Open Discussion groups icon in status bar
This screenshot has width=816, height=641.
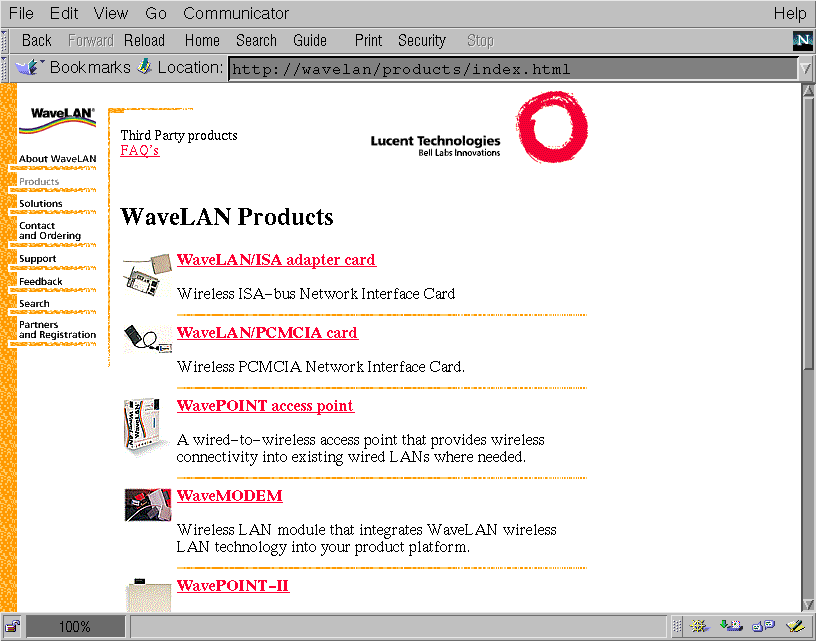click(763, 627)
